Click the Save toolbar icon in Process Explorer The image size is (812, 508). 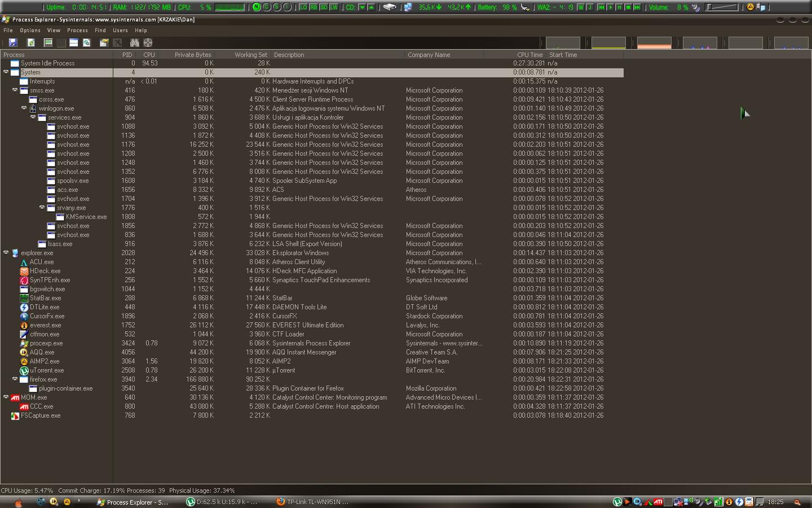[13, 43]
